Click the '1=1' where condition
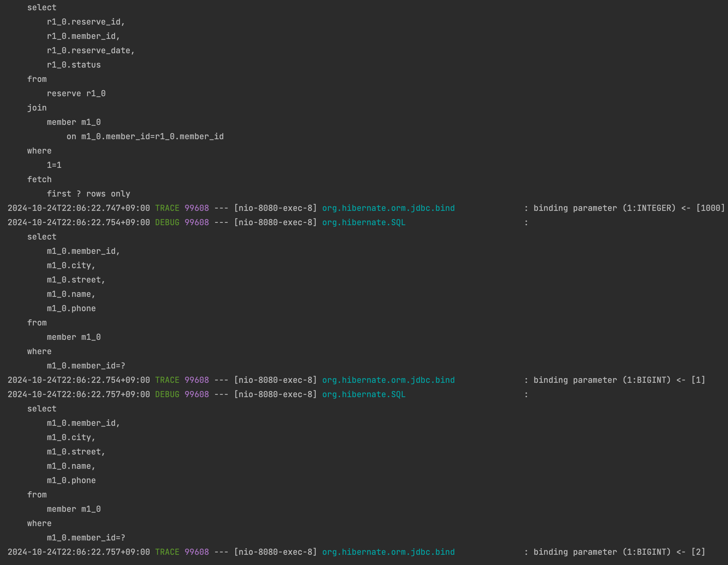Image resolution: width=728 pixels, height=565 pixels. 54,165
